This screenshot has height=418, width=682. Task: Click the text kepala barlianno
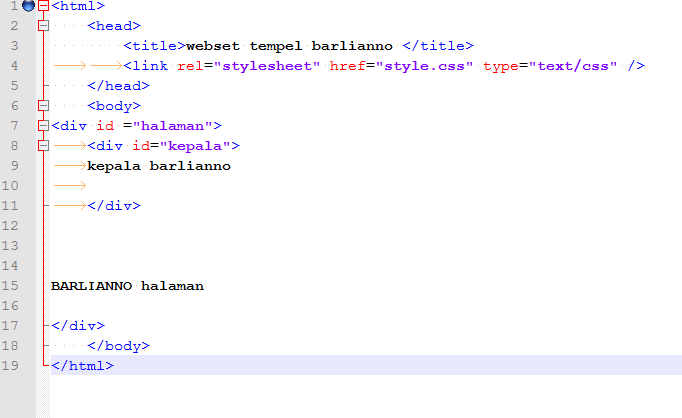(159, 166)
